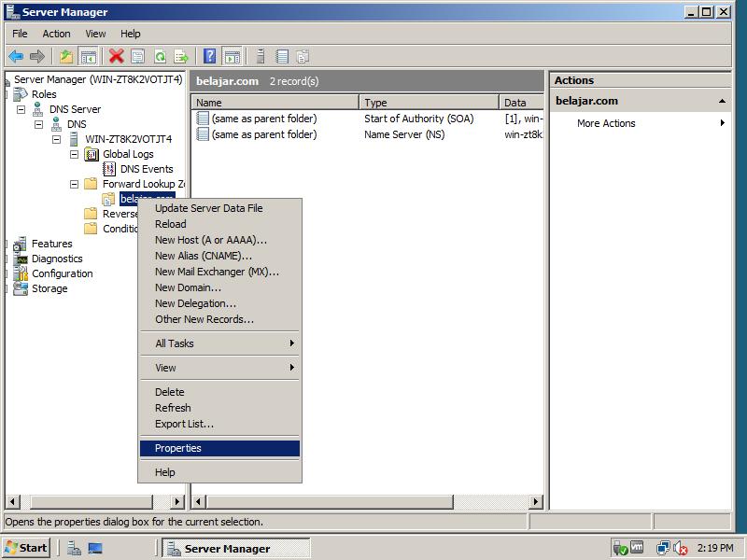Open Properties toolbar icon next to Delete
The image size is (747, 560).
click(x=137, y=57)
